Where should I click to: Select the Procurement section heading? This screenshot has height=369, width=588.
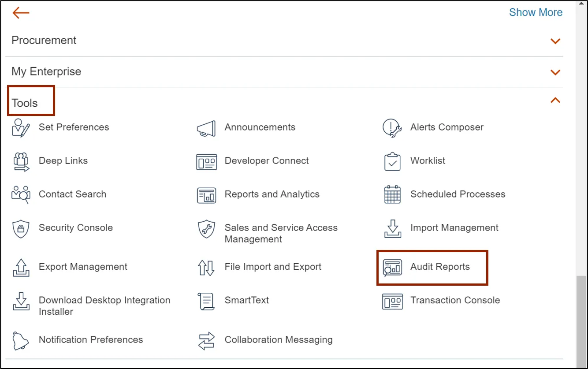(x=44, y=40)
